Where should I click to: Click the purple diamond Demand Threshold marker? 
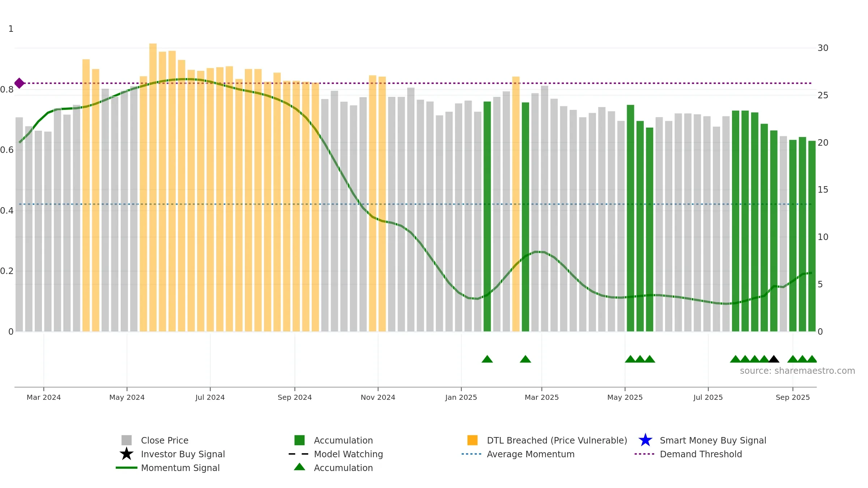coord(20,84)
